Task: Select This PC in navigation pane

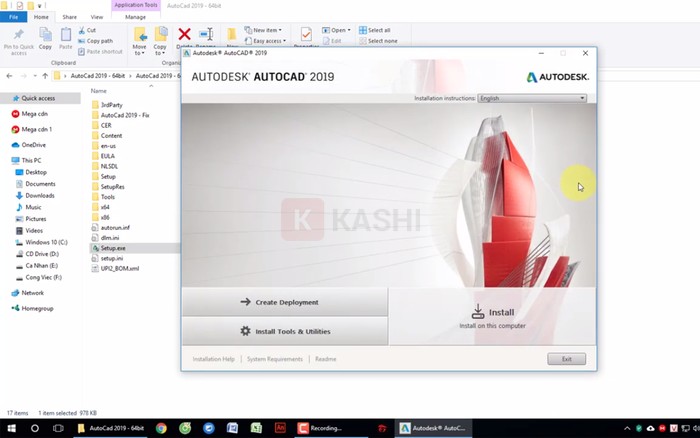Action: click(x=31, y=160)
